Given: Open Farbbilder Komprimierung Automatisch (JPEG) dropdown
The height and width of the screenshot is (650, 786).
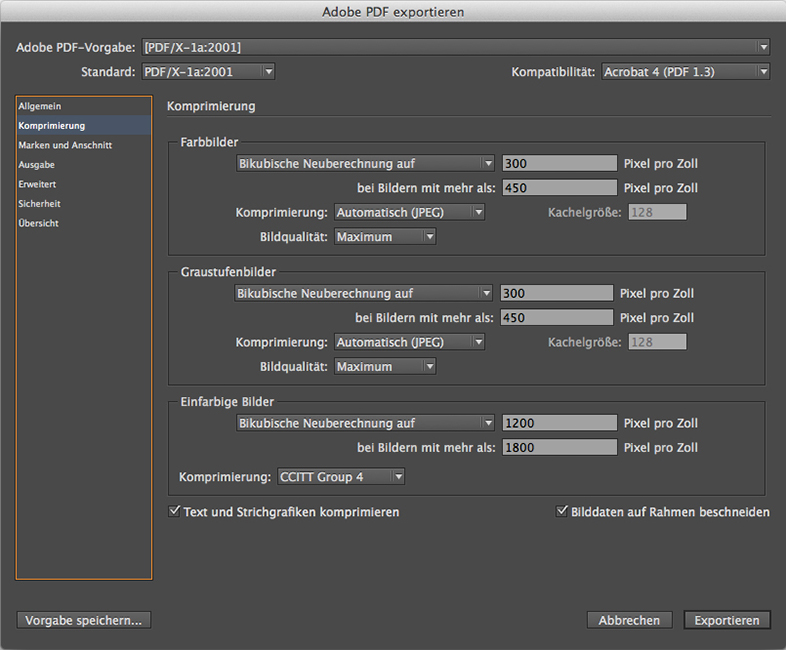Looking at the screenshot, I should (410, 212).
